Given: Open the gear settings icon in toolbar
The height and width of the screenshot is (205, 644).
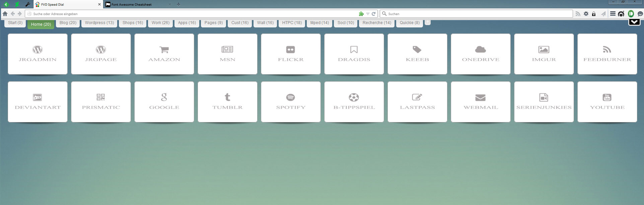Looking at the screenshot, I should click(x=586, y=14).
